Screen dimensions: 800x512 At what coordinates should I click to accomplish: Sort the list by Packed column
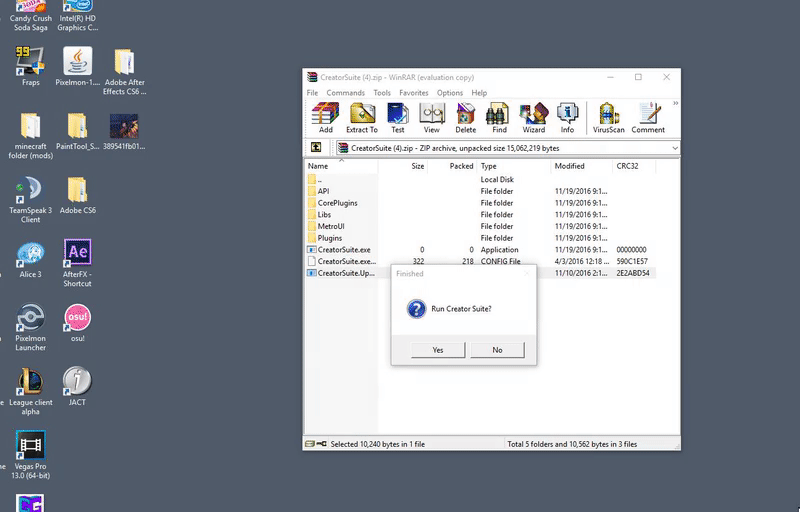coord(452,166)
